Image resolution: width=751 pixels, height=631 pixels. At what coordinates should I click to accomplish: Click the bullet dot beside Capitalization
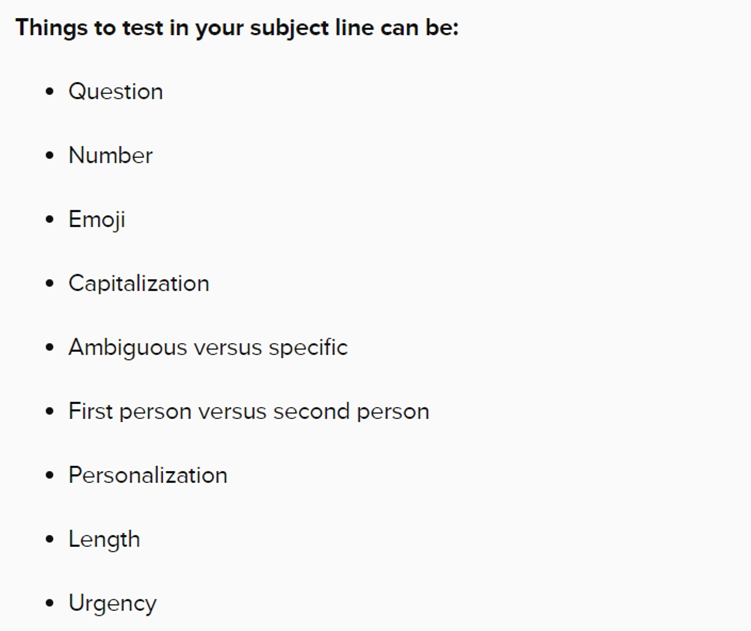49,283
